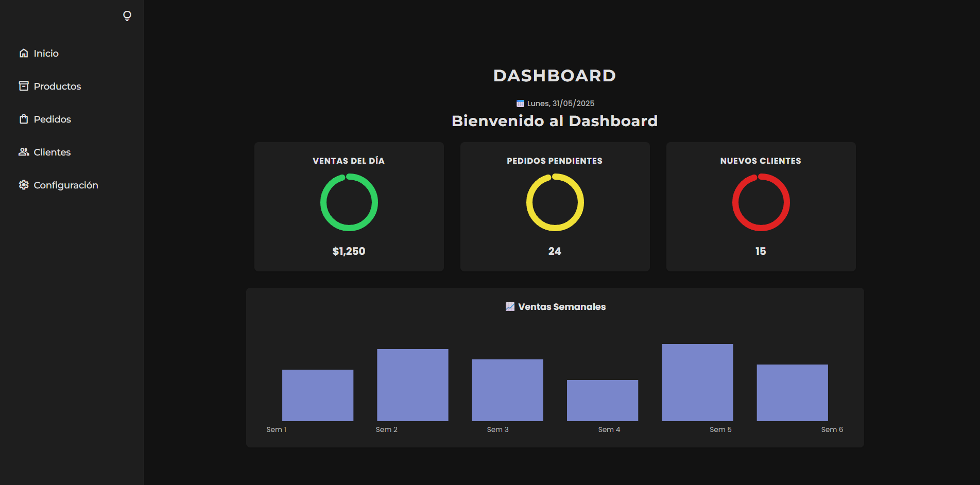This screenshot has height=485, width=980.
Task: Select the Sem 2 bar in chart
Action: tap(412, 385)
